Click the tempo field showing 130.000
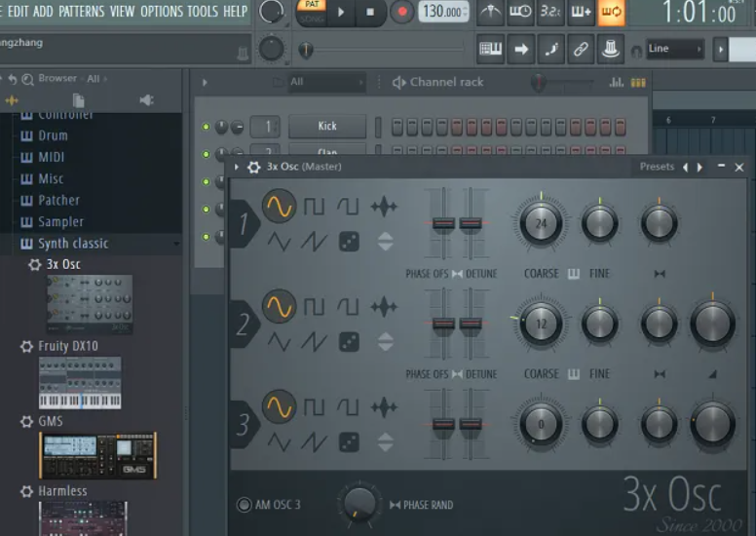Viewport: 756px width, 536px height. (442, 11)
